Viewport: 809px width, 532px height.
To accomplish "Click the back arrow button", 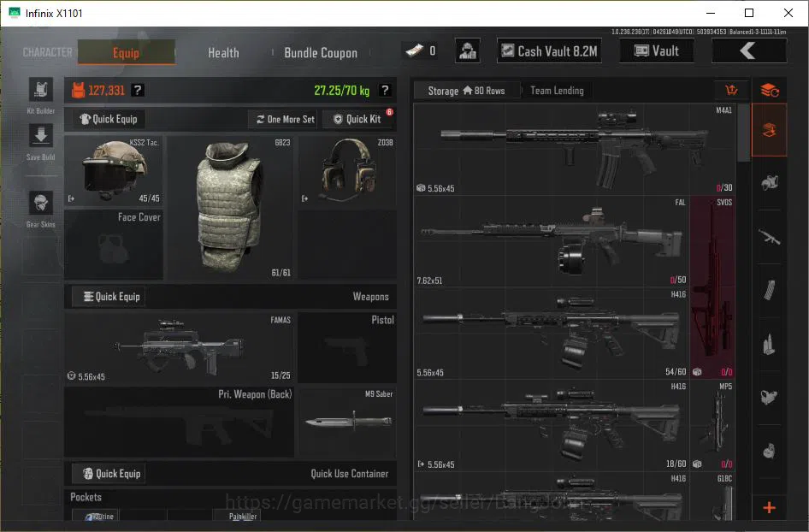I will click(x=749, y=50).
